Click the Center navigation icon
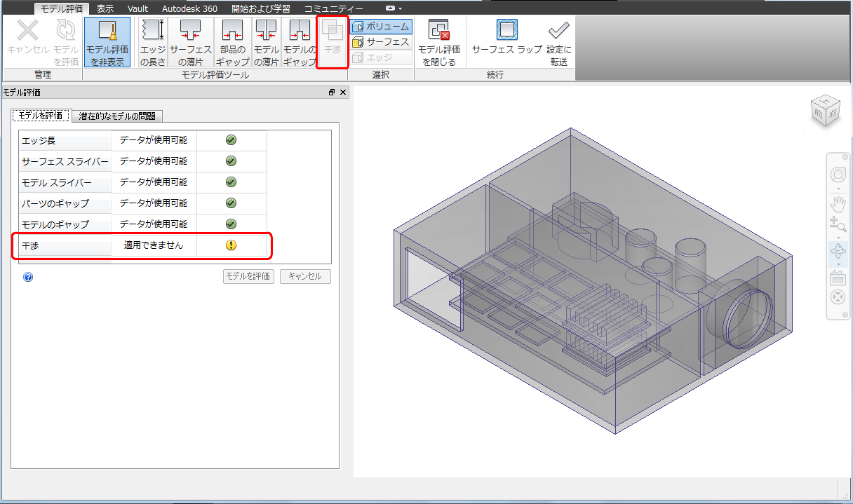This screenshot has width=853, height=504. click(838, 297)
